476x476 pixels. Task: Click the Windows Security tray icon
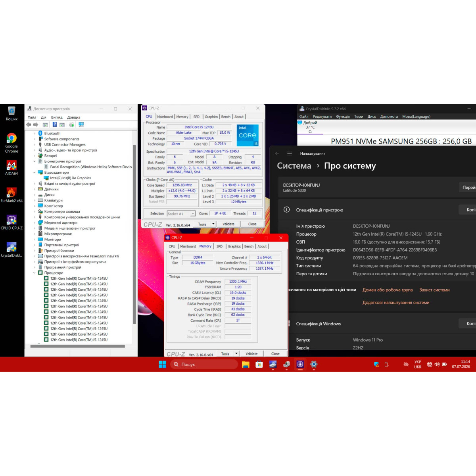(x=376, y=364)
